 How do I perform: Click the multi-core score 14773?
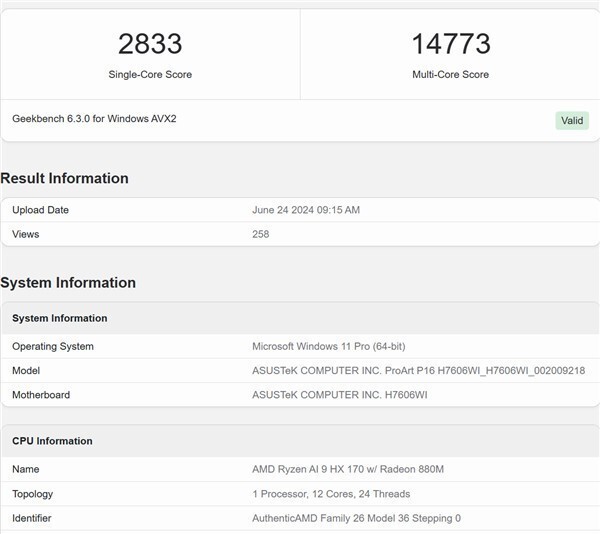click(x=450, y=44)
